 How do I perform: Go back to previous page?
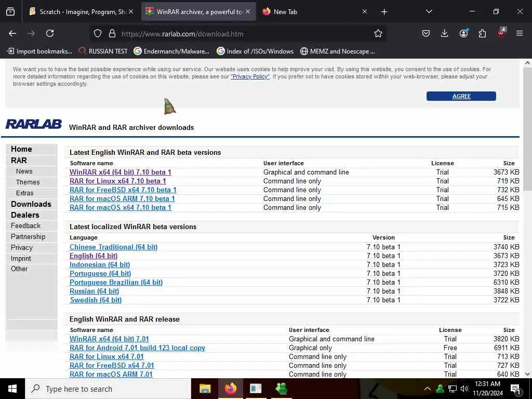coord(12,33)
